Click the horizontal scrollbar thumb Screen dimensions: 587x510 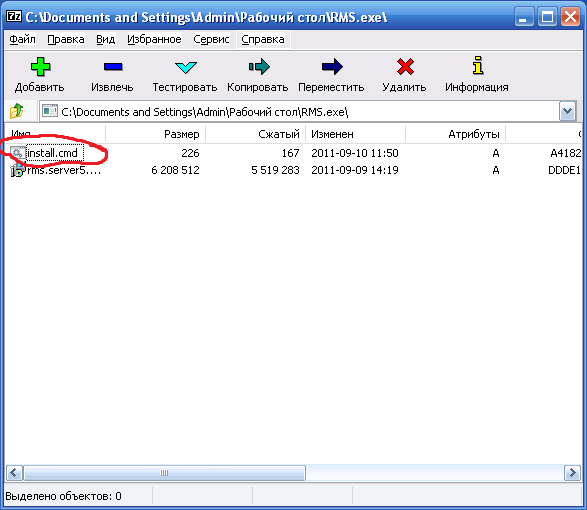tap(164, 473)
